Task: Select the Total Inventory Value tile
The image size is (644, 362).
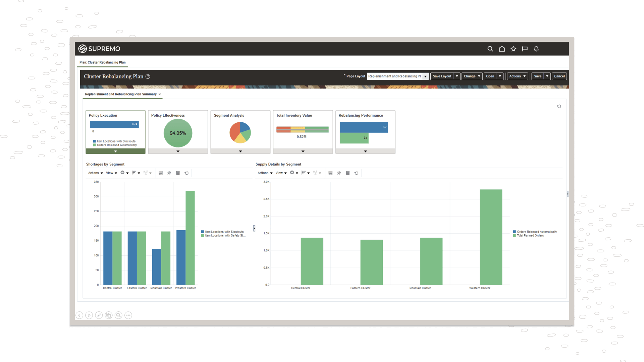Action: tap(303, 131)
